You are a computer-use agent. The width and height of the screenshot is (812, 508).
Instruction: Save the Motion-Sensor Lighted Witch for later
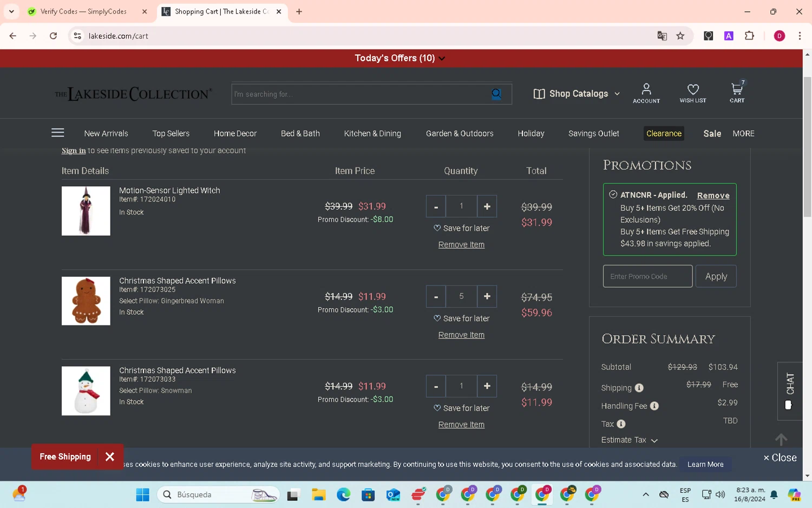click(461, 228)
